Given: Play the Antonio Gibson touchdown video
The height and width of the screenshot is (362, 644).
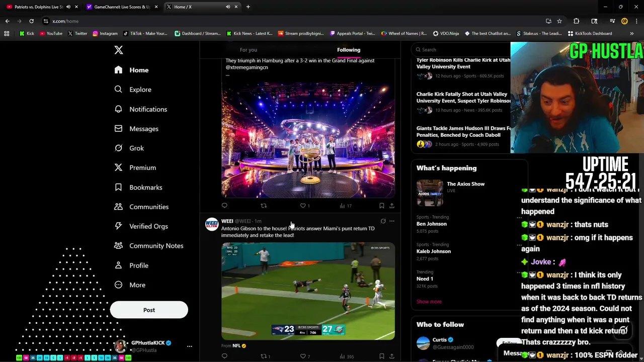Looking at the screenshot, I should point(308,291).
